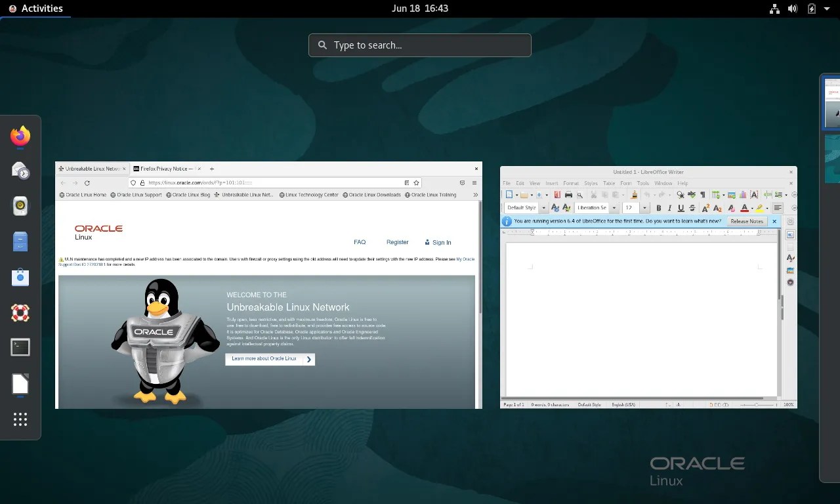Toggle bold formatting in LibreOffice Writer
Screen dimensions: 840x504
[x=659, y=207]
